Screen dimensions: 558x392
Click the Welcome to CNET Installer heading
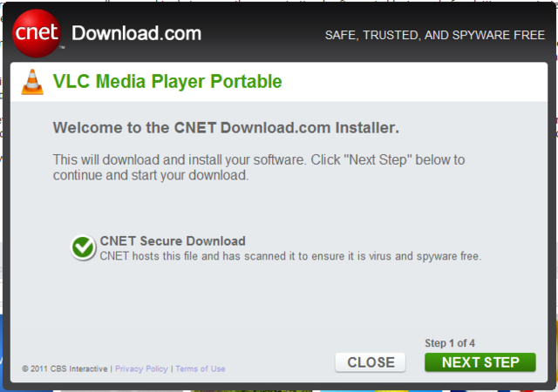pyautogui.click(x=226, y=128)
